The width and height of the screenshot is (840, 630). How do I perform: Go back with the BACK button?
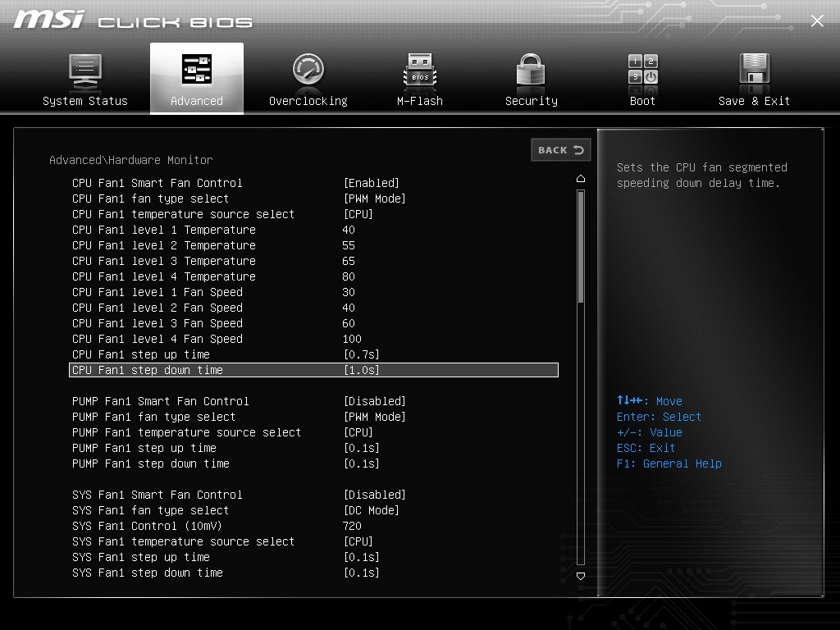[561, 150]
